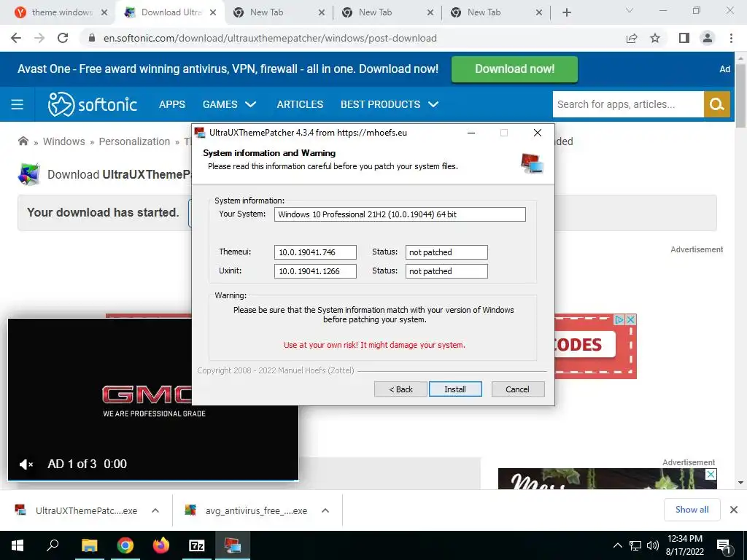Unmute the GMC video ad

[26, 464]
